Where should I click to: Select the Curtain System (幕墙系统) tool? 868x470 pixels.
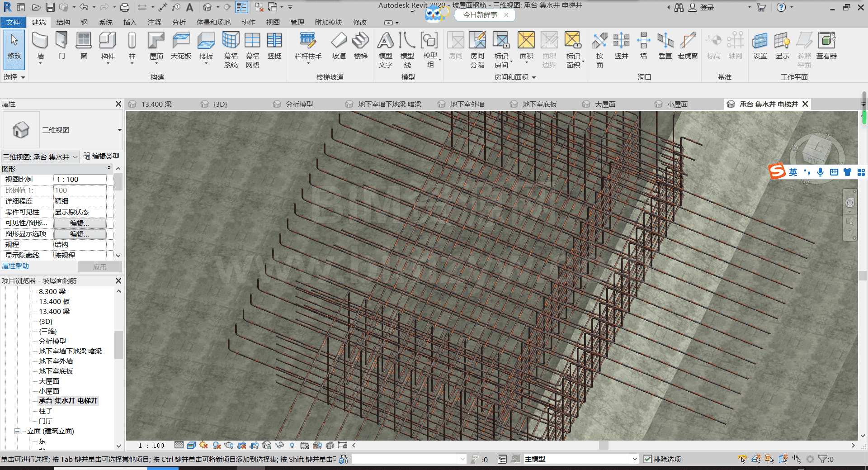click(231, 49)
